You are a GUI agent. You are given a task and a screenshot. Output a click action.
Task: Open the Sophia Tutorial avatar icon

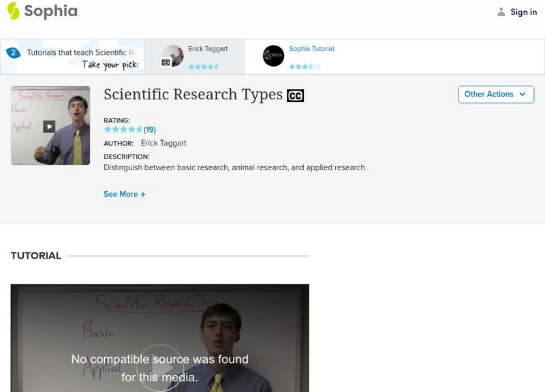pos(275,55)
